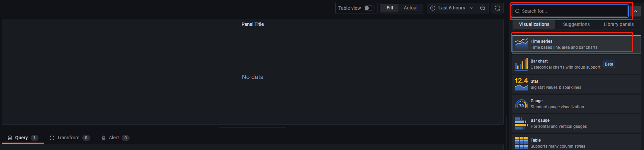Viewport: 644px width, 150px height.
Task: Choose the Table visualization icon
Action: point(521,143)
